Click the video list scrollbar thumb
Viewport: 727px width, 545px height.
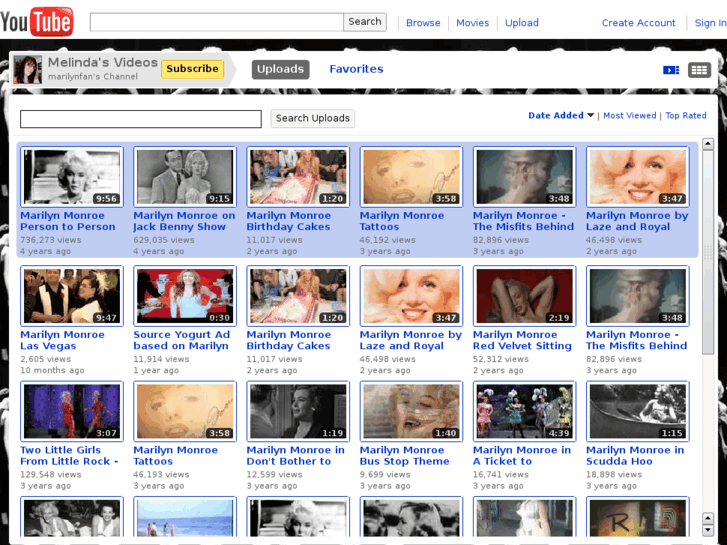click(x=708, y=252)
